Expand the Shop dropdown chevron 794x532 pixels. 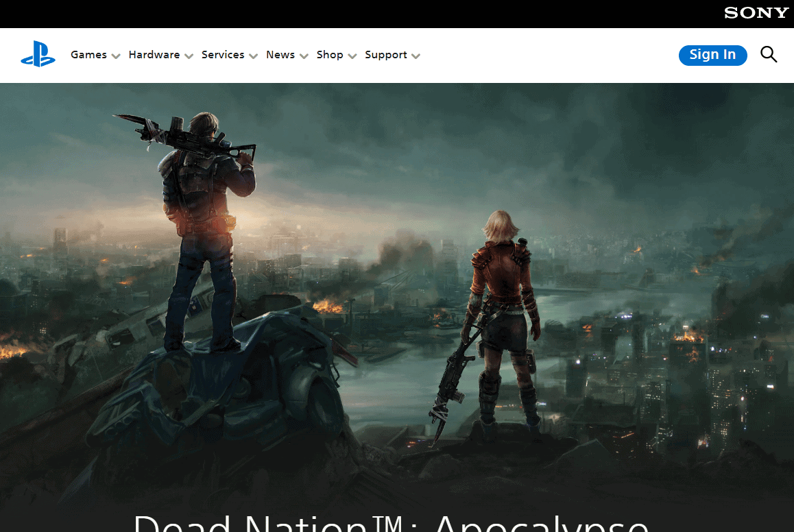352,56
